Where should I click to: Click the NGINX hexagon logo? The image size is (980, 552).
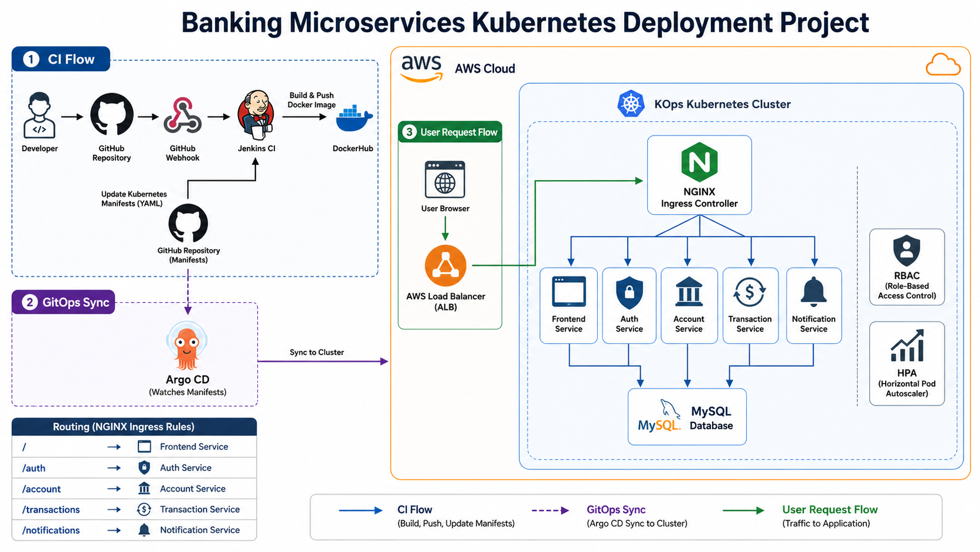[699, 162]
